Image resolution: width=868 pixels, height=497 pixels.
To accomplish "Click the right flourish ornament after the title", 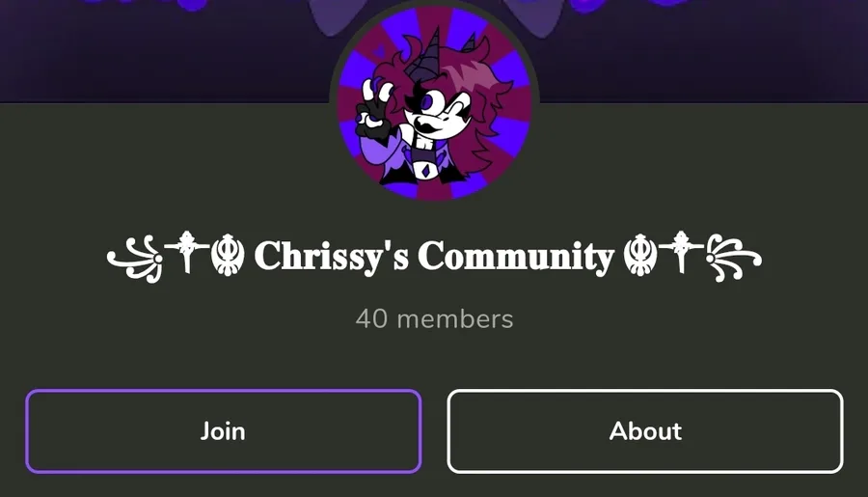I will click(734, 259).
